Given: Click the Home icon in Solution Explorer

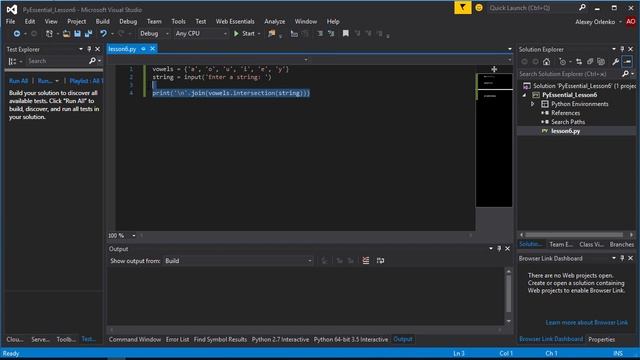Looking at the screenshot, I should (x=547, y=62).
